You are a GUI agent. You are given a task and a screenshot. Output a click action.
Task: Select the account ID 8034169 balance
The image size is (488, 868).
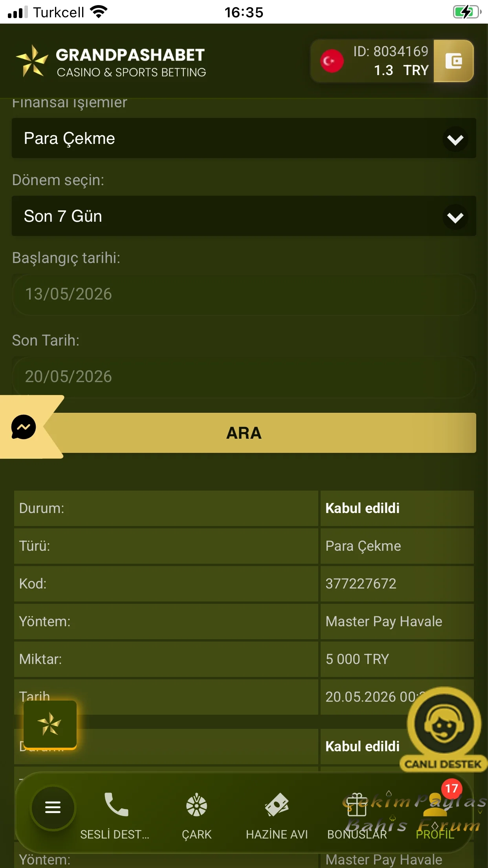click(x=391, y=61)
